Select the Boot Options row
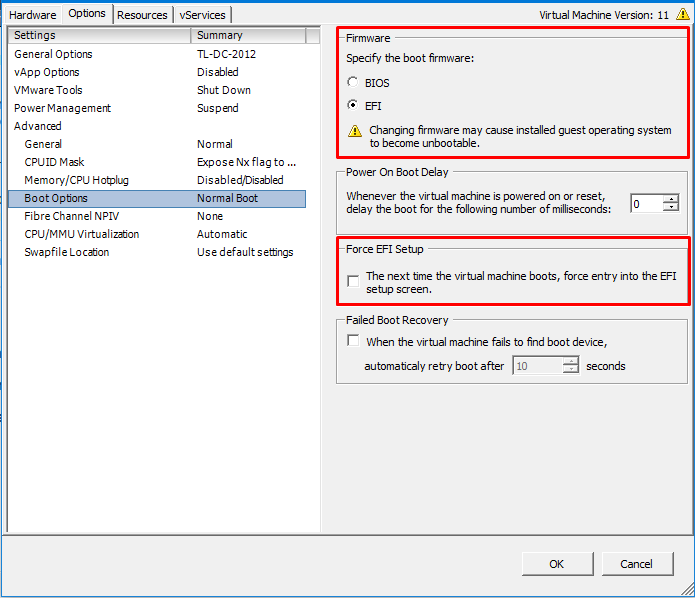Screen dimensions: 695x598 point(157,198)
